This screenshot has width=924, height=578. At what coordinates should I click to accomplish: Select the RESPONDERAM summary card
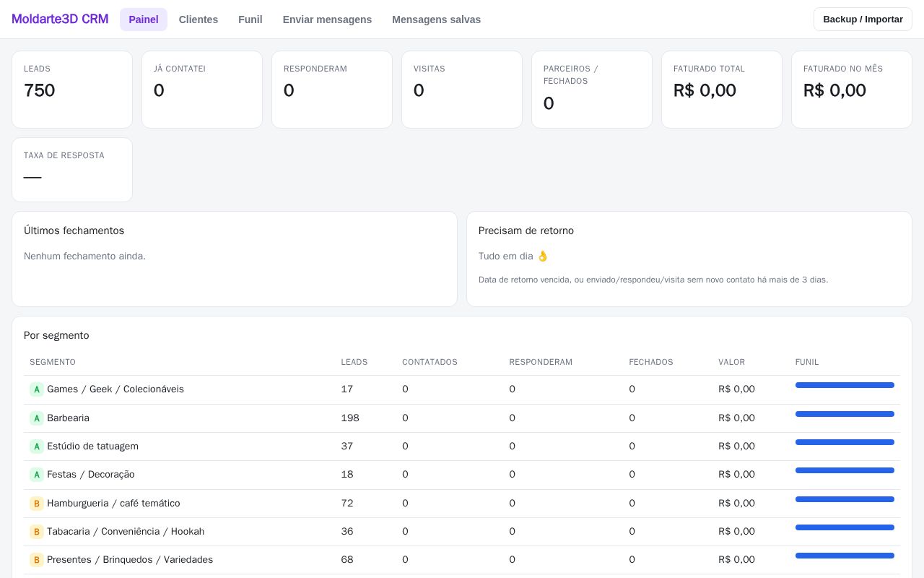click(x=332, y=90)
